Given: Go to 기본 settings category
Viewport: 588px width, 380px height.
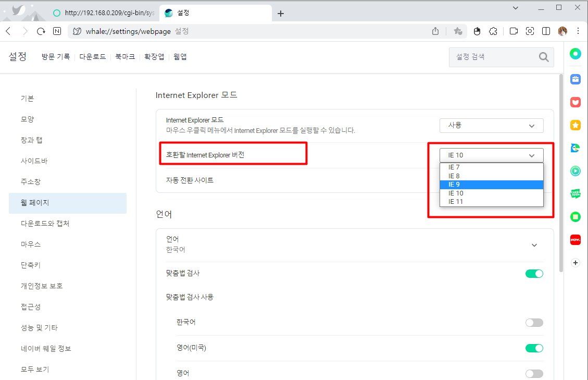Looking at the screenshot, I should click(x=68, y=99).
